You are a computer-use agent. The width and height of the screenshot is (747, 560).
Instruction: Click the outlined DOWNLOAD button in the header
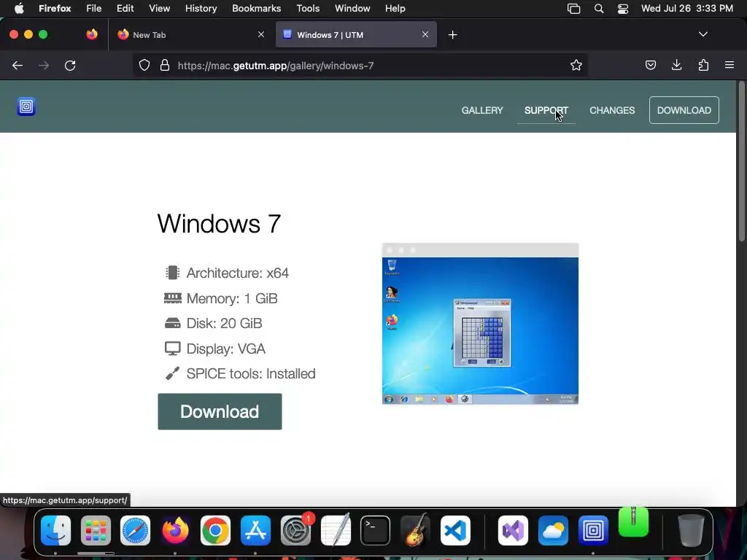684,110
